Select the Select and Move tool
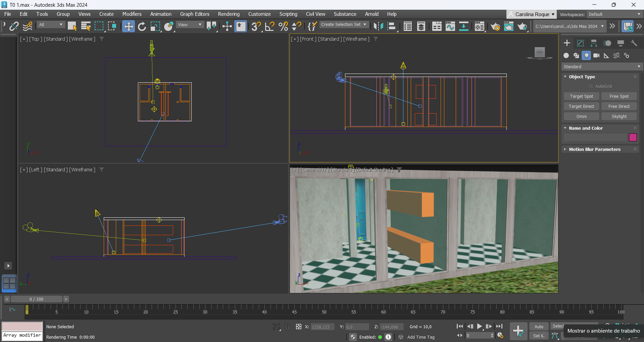Screen dimensions: 644x342 (128, 26)
